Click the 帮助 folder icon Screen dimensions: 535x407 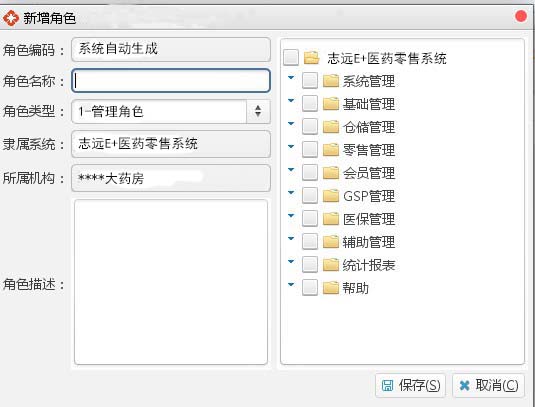pyautogui.click(x=331, y=288)
